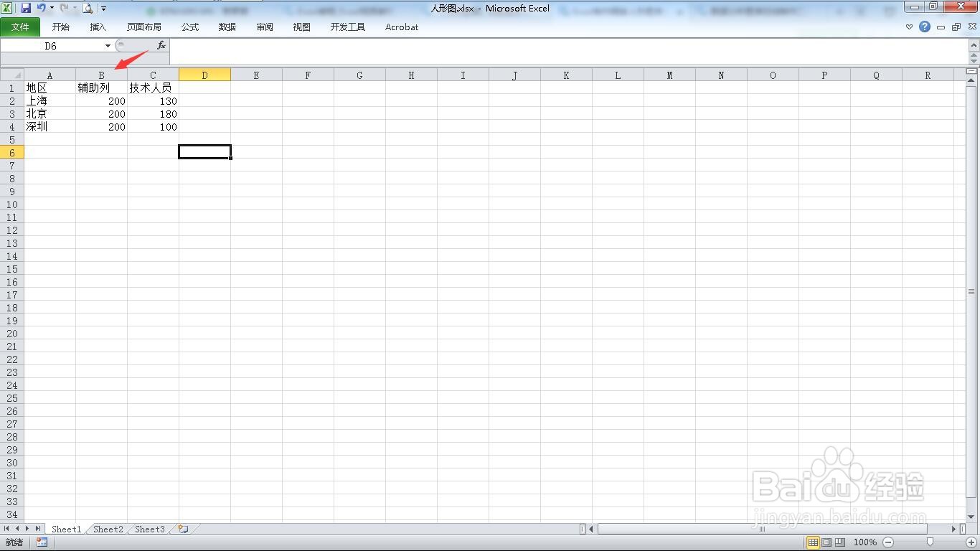Open the Undo history dropdown arrow
The height and width of the screenshot is (551, 980).
point(52,8)
